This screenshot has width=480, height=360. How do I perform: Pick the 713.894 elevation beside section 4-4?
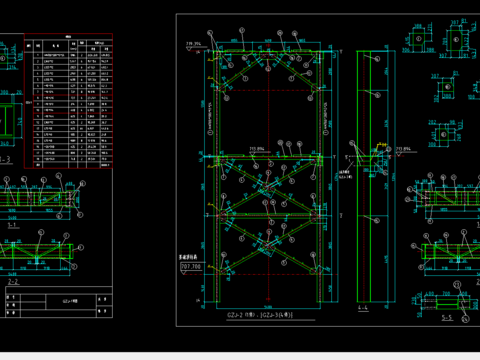403,149
